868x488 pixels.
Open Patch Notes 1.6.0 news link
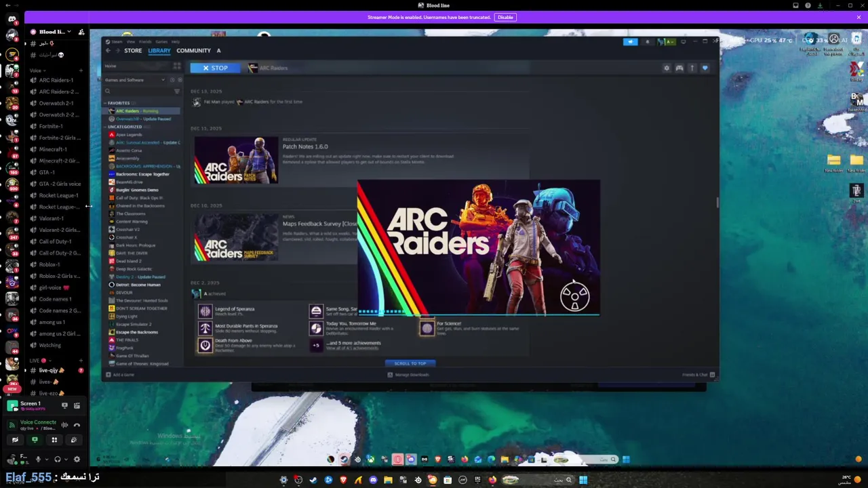click(x=305, y=146)
